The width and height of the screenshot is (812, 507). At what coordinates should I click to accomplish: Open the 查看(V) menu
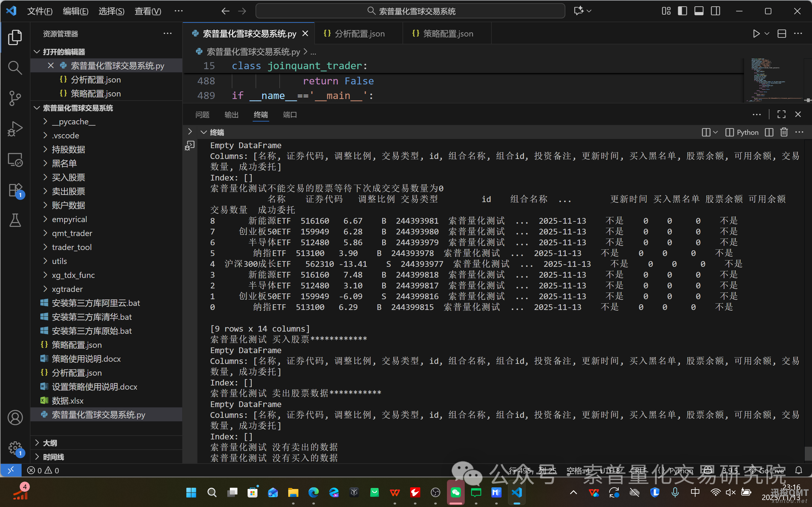pos(148,11)
